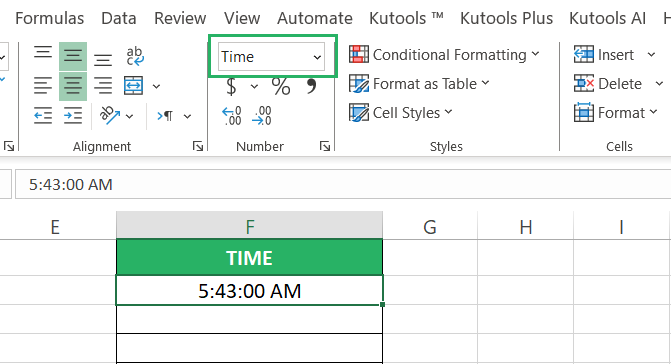Select column H header
Screen dimensions: 671x364
526,226
